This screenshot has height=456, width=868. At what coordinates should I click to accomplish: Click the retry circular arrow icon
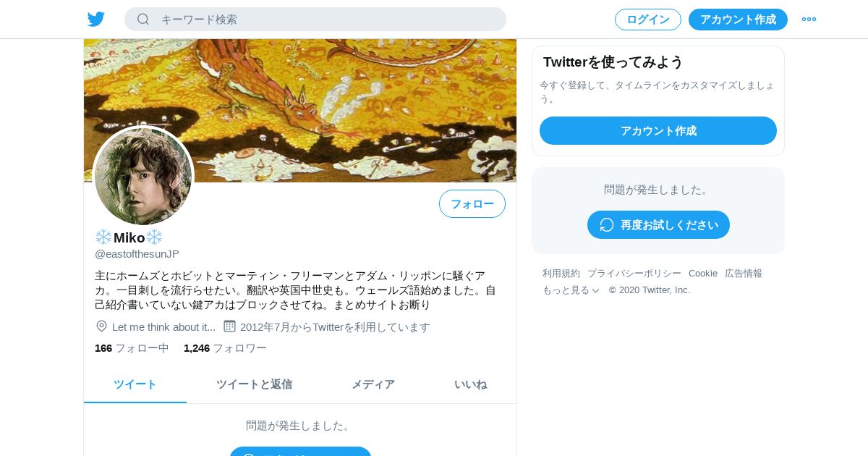click(x=607, y=224)
